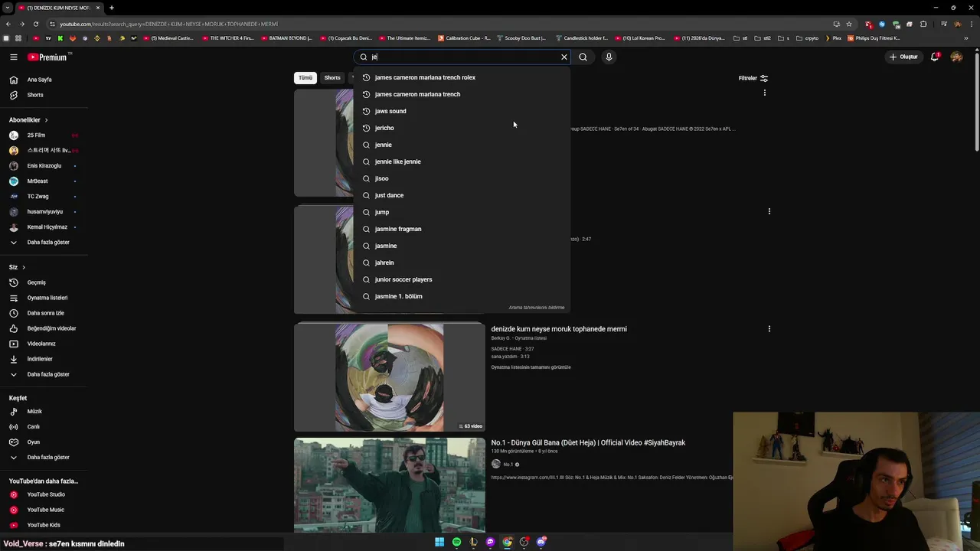Expand Abonelikler section chevron
The image size is (980, 551).
point(46,120)
